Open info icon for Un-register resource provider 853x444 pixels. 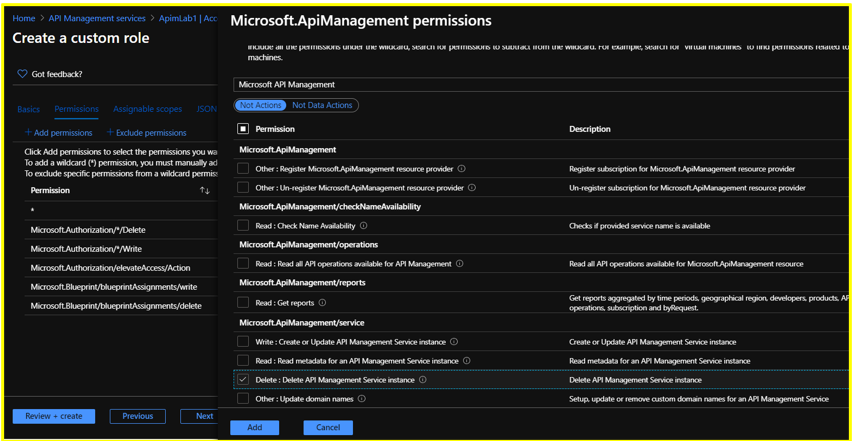(472, 188)
